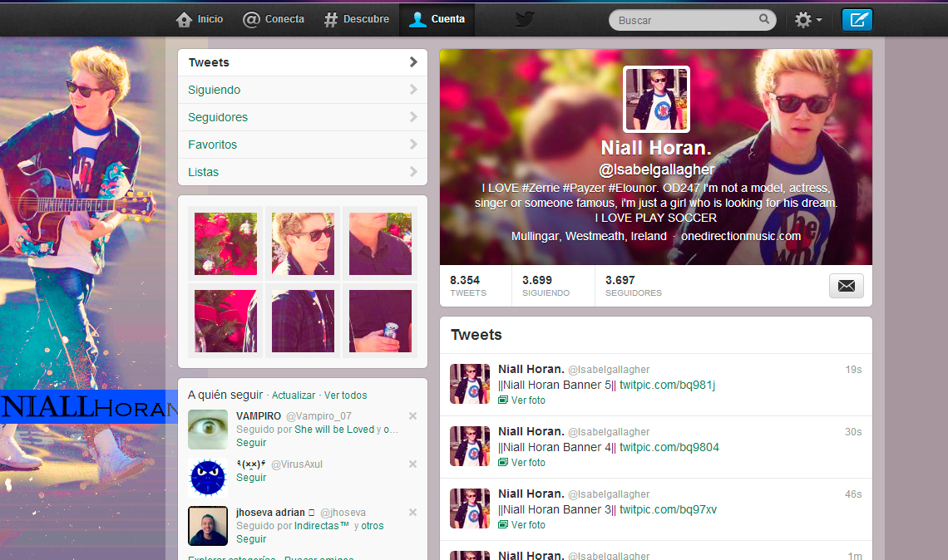Screen dimensions: 948x560
Task: Open the Seguidores list
Action: (303, 117)
